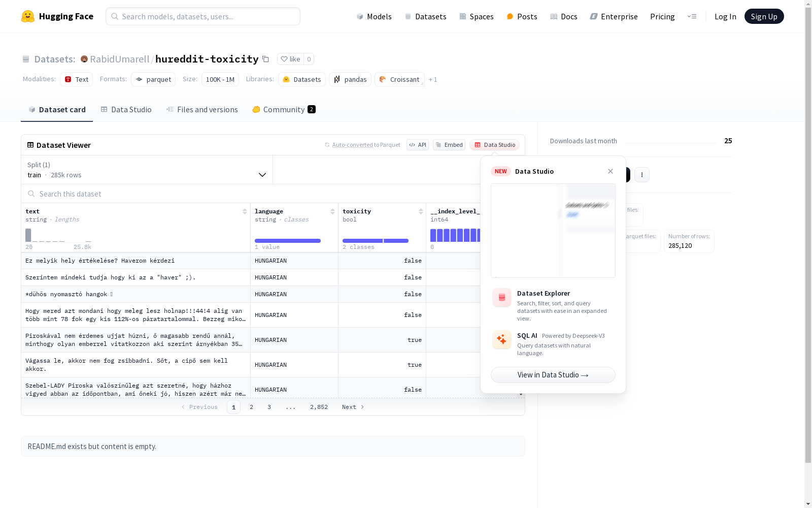Click the Log In link
The image size is (812, 508).
point(725,16)
